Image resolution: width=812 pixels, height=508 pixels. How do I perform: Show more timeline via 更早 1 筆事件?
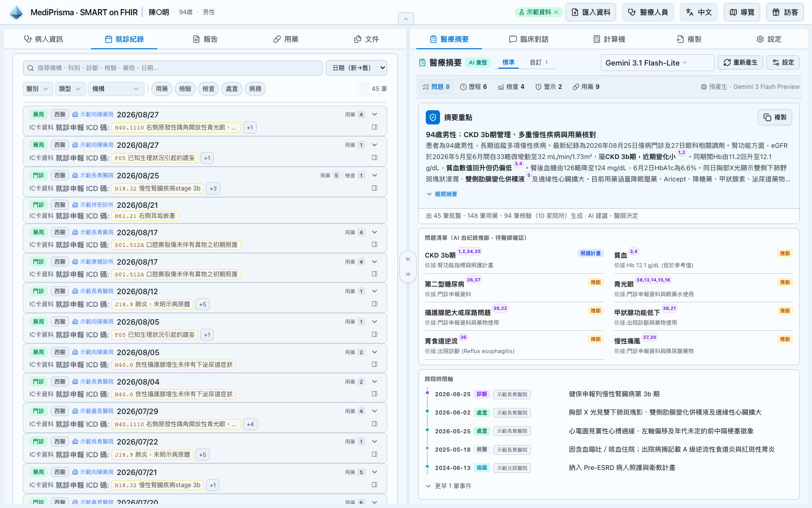click(449, 486)
